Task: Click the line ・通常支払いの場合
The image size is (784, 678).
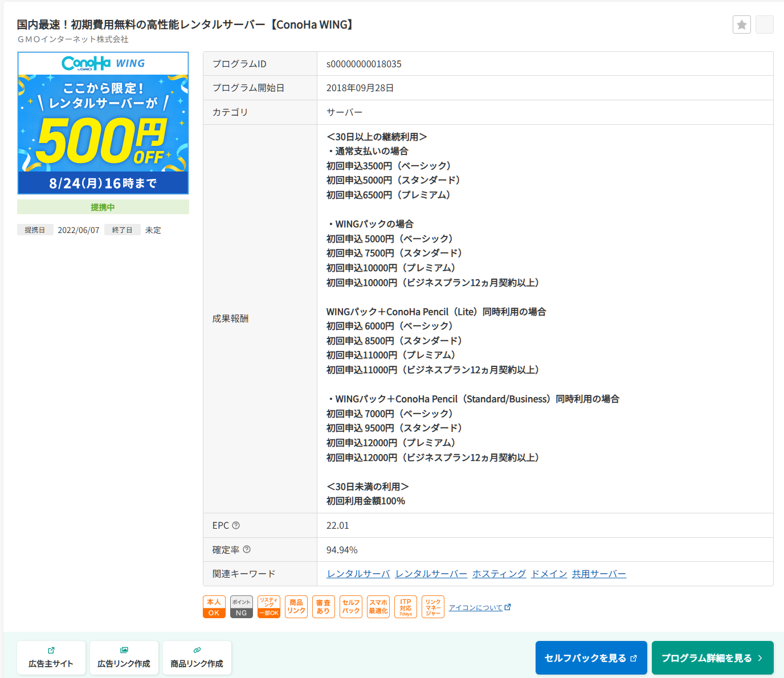Action: 367,151
